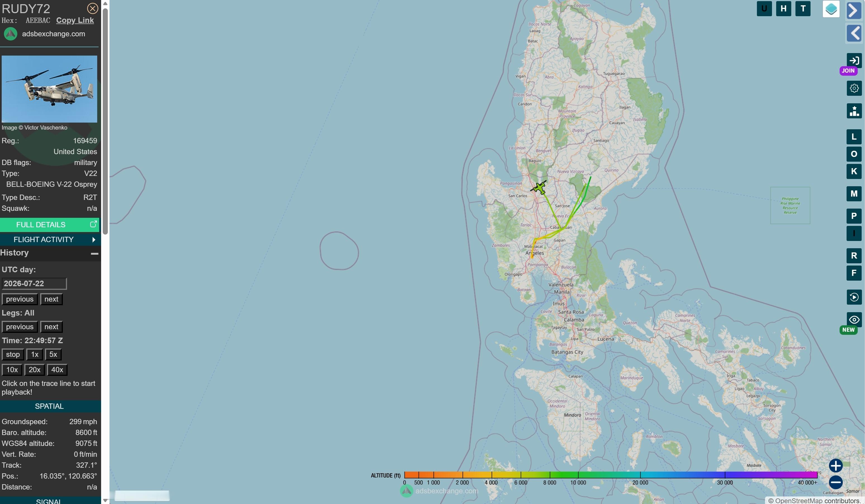Toggle the F map option
This screenshot has height=504, width=865.
point(854,273)
